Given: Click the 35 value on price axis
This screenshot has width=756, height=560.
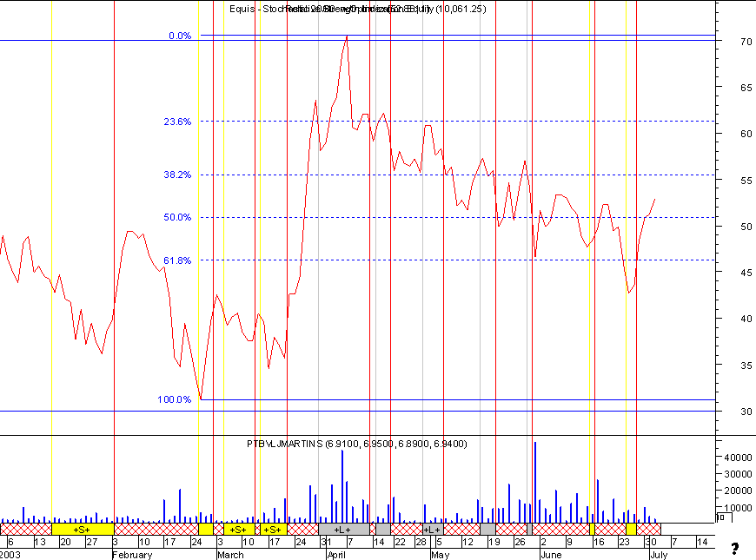Looking at the screenshot, I should click(746, 366).
